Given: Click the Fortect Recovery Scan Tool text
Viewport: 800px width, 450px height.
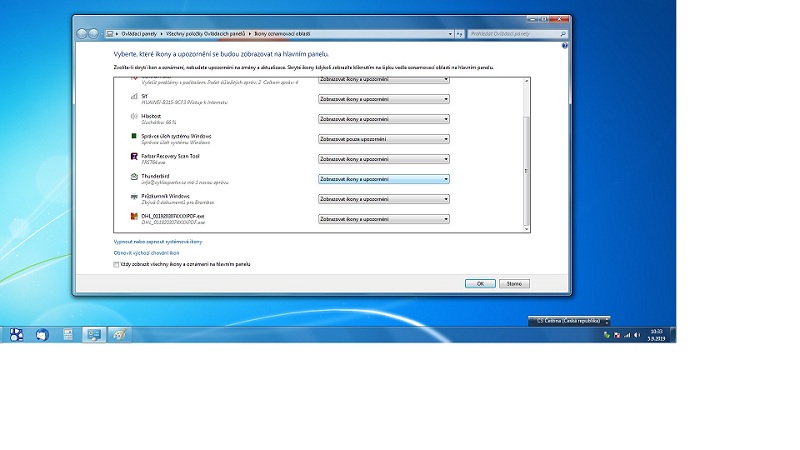Looking at the screenshot, I should (170, 156).
